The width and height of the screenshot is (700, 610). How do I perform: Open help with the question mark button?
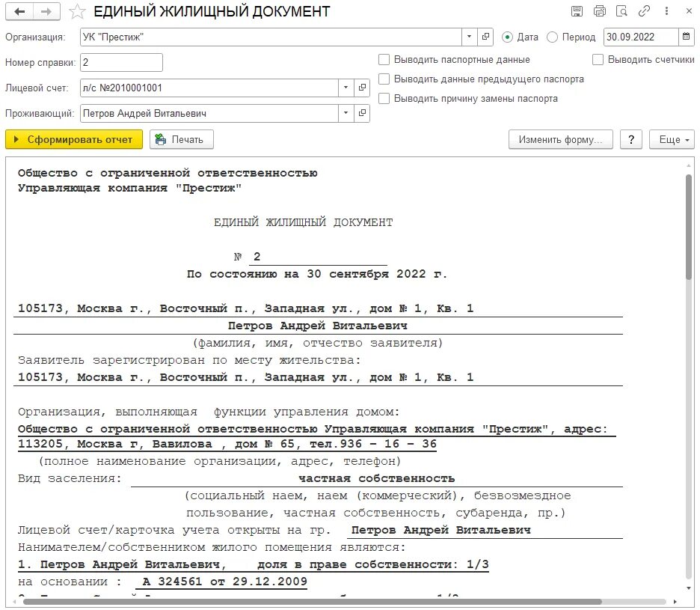(x=631, y=139)
